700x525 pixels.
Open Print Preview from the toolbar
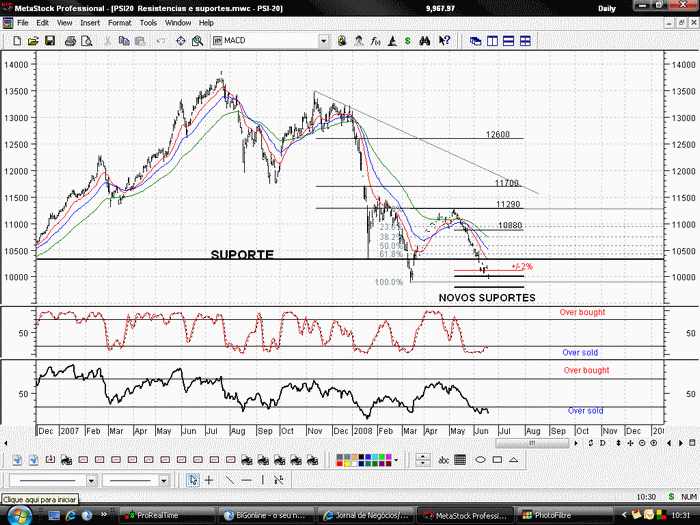[x=87, y=41]
